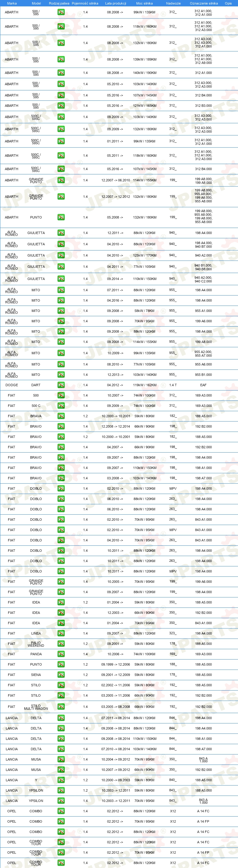Click the 'Opis' column header
Viewport: 238px width, 868px height.
pyautogui.click(x=228, y=3)
